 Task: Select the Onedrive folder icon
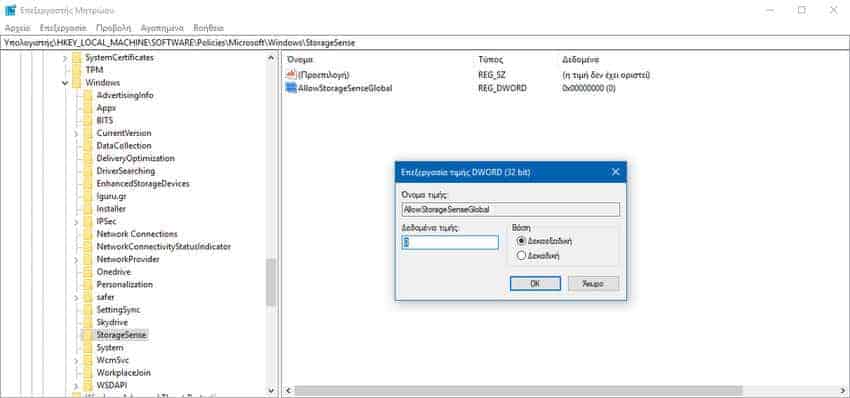click(x=87, y=272)
